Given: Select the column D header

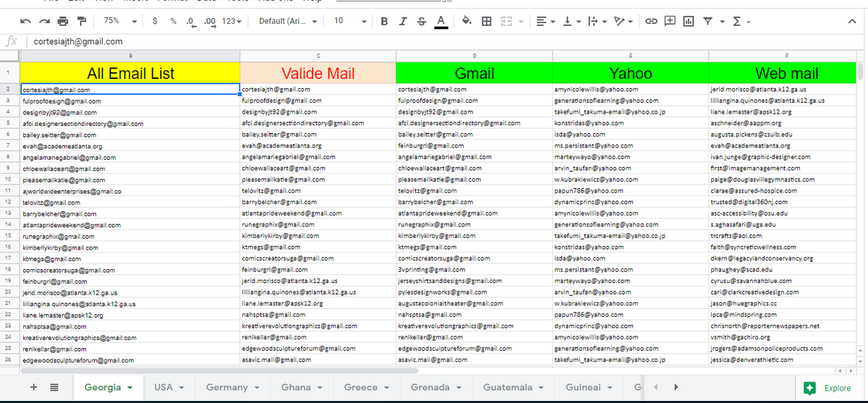Looking at the screenshot, I should pos(474,54).
